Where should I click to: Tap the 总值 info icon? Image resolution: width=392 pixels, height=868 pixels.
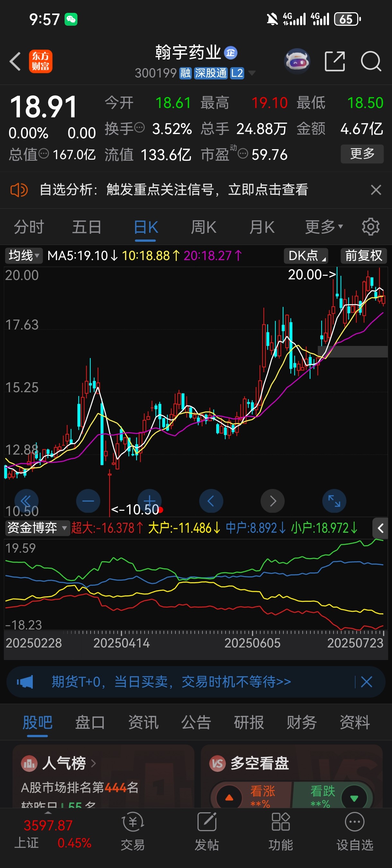click(x=44, y=154)
